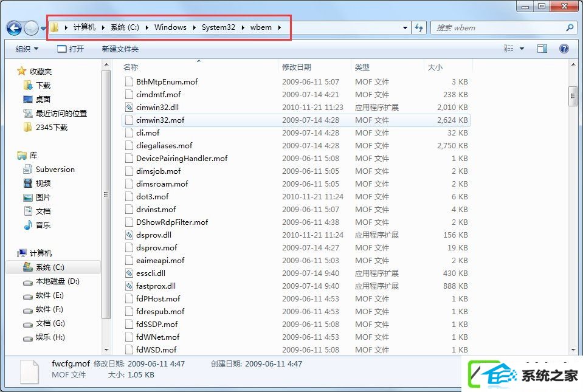
Task: Click cimwin32.dll file icon
Action: point(129,108)
